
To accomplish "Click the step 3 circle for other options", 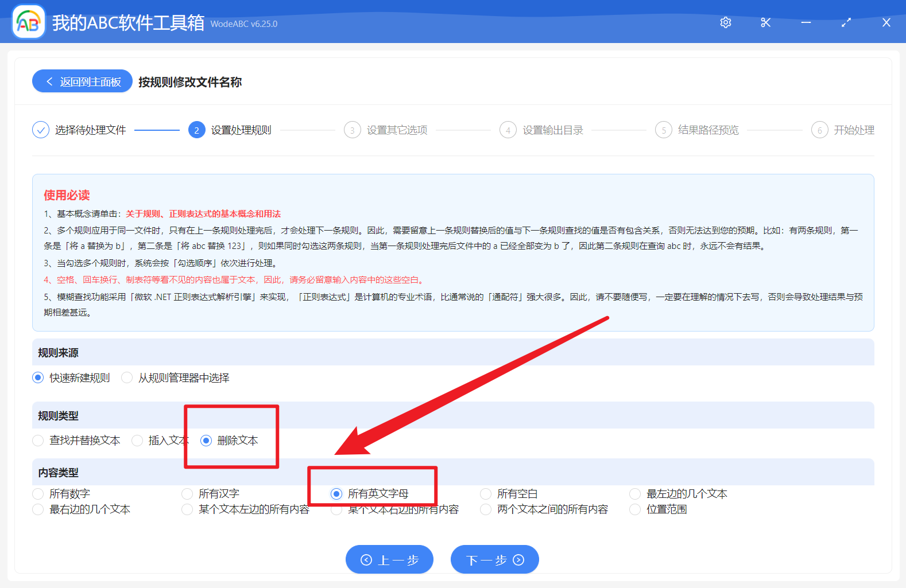I will pyautogui.click(x=352, y=130).
